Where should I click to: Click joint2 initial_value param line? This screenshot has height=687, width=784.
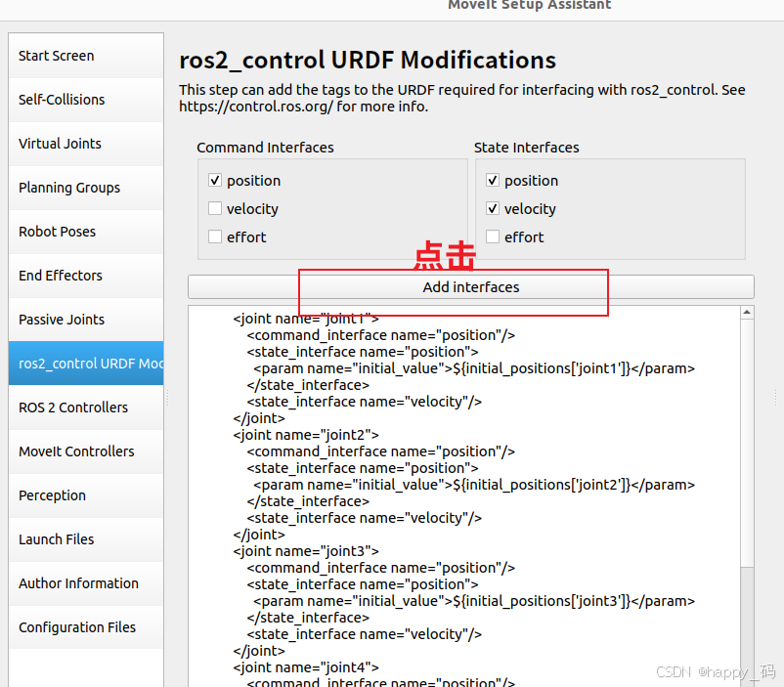click(474, 485)
